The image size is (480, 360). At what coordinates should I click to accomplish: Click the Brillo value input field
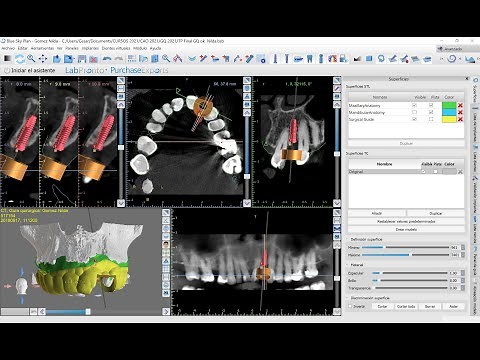[x=454, y=281]
